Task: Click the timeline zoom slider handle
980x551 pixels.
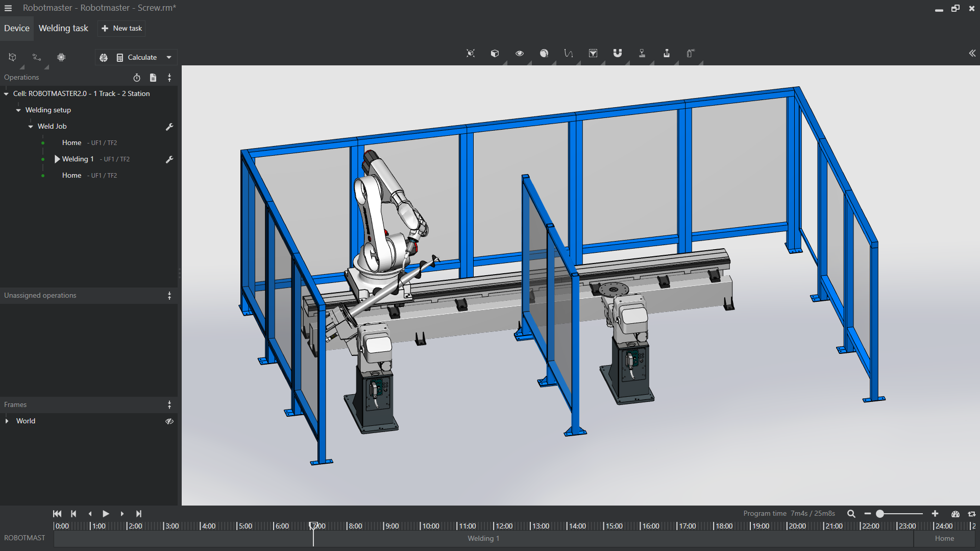Action: pos(880,514)
